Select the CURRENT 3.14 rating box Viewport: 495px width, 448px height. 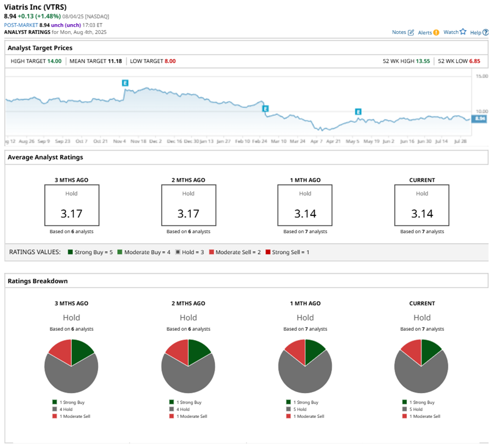tap(422, 205)
